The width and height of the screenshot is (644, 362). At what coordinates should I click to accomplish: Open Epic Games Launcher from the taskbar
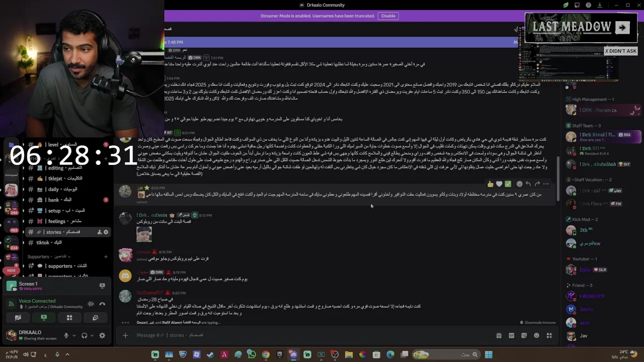280,355
